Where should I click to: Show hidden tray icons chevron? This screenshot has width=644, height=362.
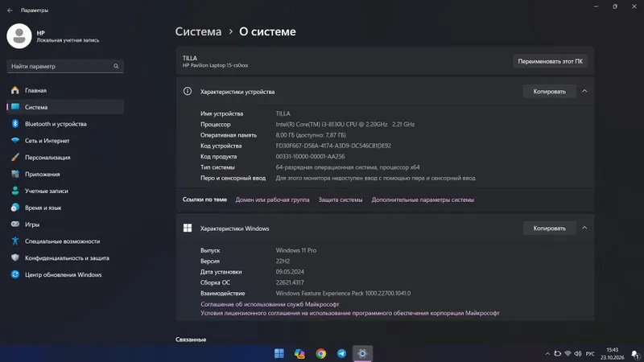coord(547,354)
